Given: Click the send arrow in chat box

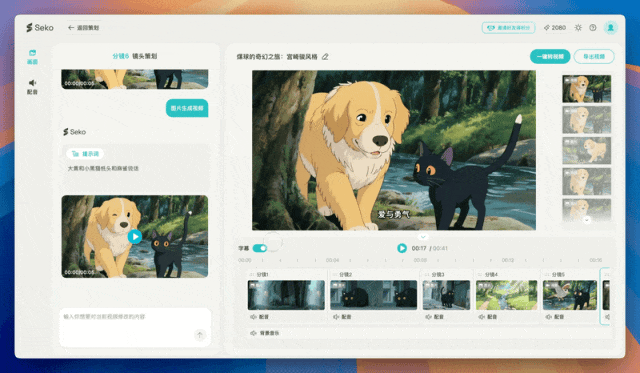Looking at the screenshot, I should click(x=200, y=335).
